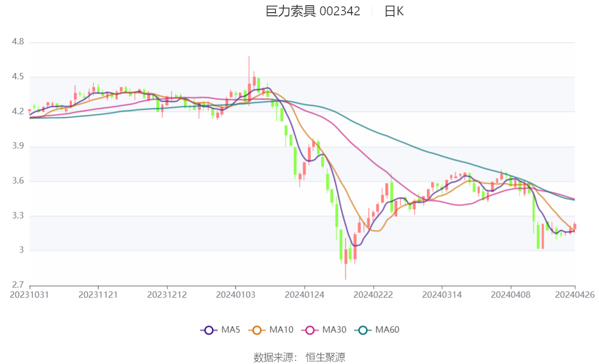This screenshot has height=364, width=599.
Task: Click the 巨力索具 002342 chart title
Action: click(x=313, y=11)
